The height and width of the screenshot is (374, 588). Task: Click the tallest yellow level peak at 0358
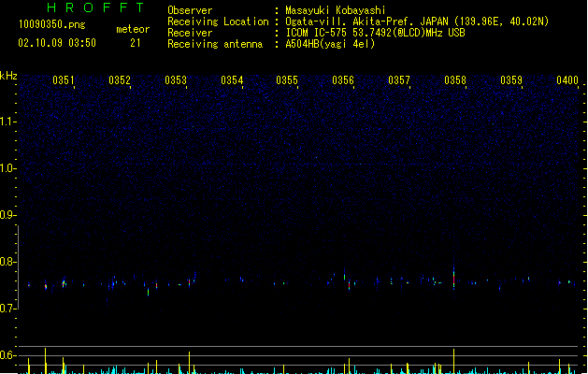click(x=453, y=361)
